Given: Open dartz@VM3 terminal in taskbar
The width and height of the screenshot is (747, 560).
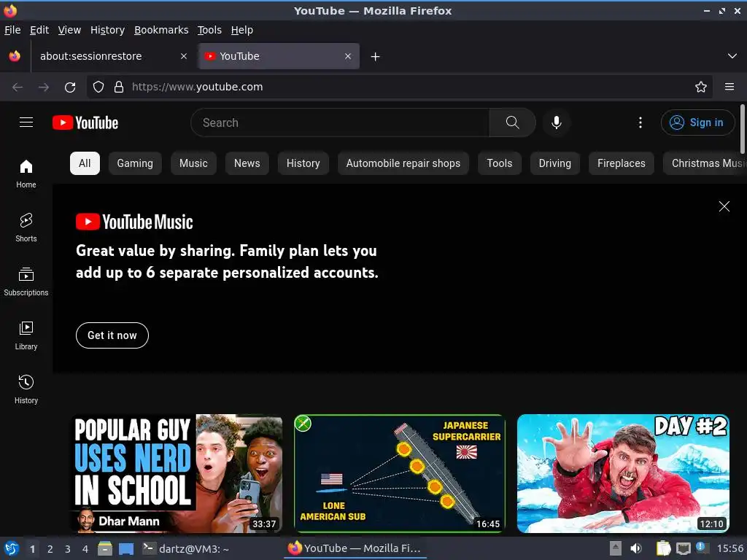Looking at the screenshot, I should (x=186, y=548).
